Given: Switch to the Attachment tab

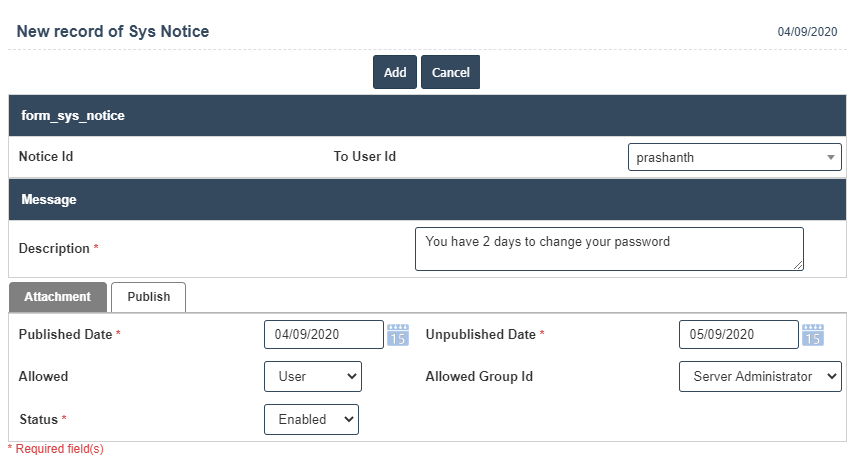Looking at the screenshot, I should (x=57, y=297).
